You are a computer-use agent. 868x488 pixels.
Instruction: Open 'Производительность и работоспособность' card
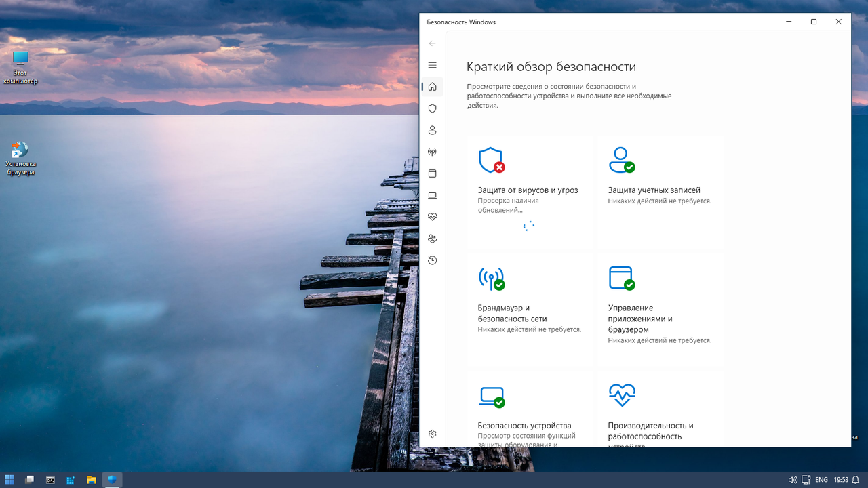coord(659,409)
